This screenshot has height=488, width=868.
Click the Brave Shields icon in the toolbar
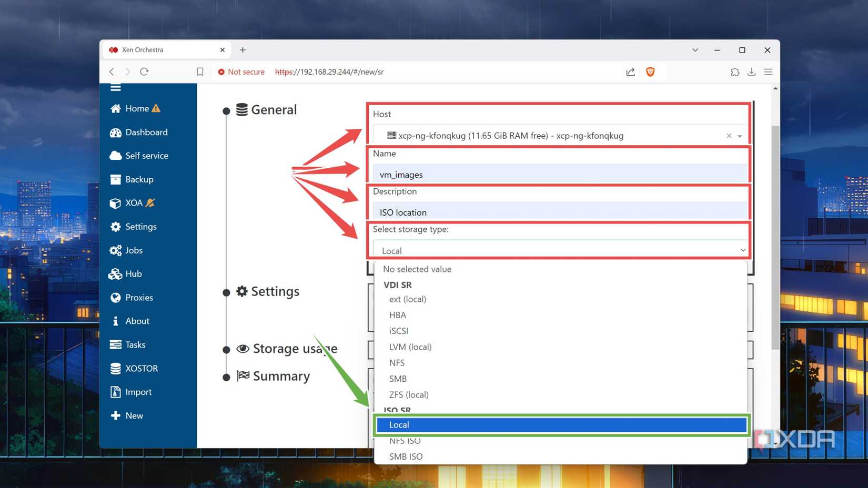(651, 72)
